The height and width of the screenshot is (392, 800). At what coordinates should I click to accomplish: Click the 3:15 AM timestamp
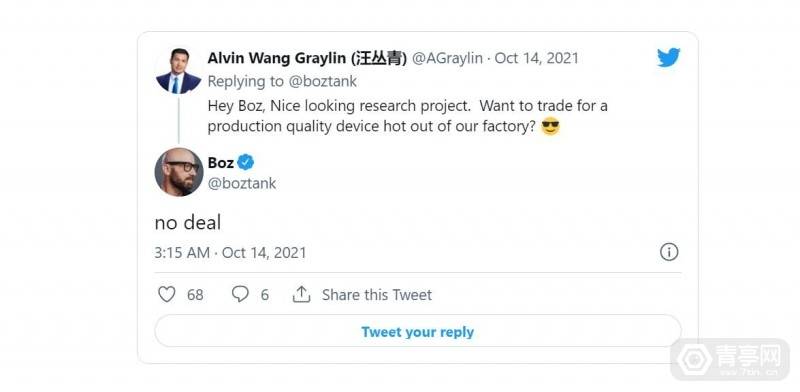coord(182,253)
